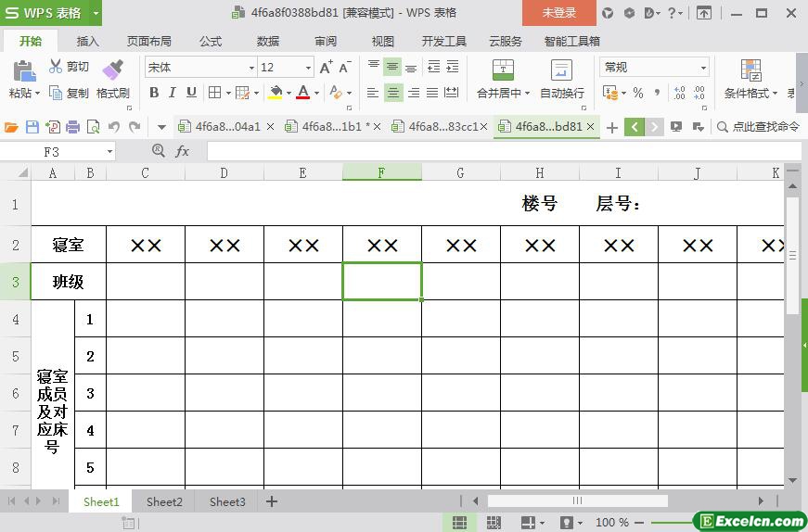The width and height of the screenshot is (808, 532).
Task: Open the Name Box dropdown showing F3
Action: point(109,151)
